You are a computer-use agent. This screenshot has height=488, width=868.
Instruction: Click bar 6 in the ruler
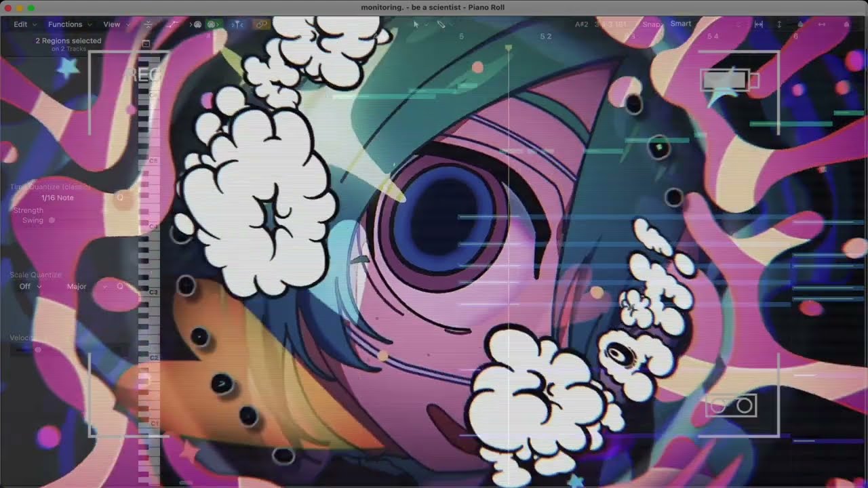click(x=796, y=36)
